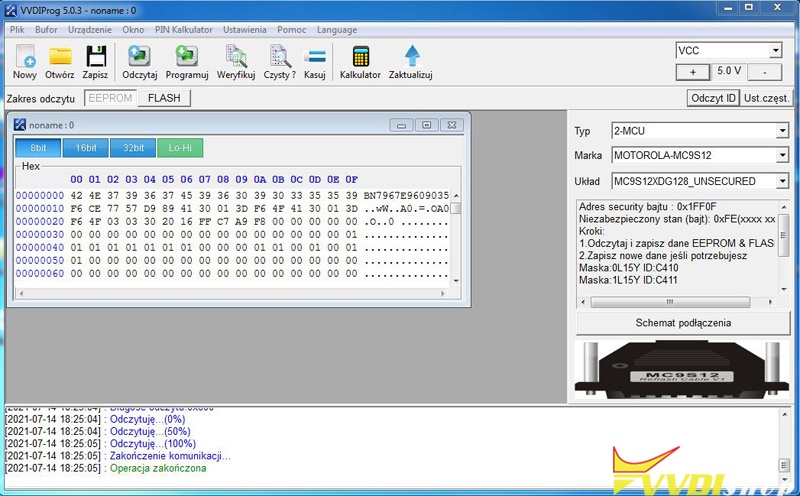
Task: Read chip with Odczytaj icon
Action: pos(139,56)
